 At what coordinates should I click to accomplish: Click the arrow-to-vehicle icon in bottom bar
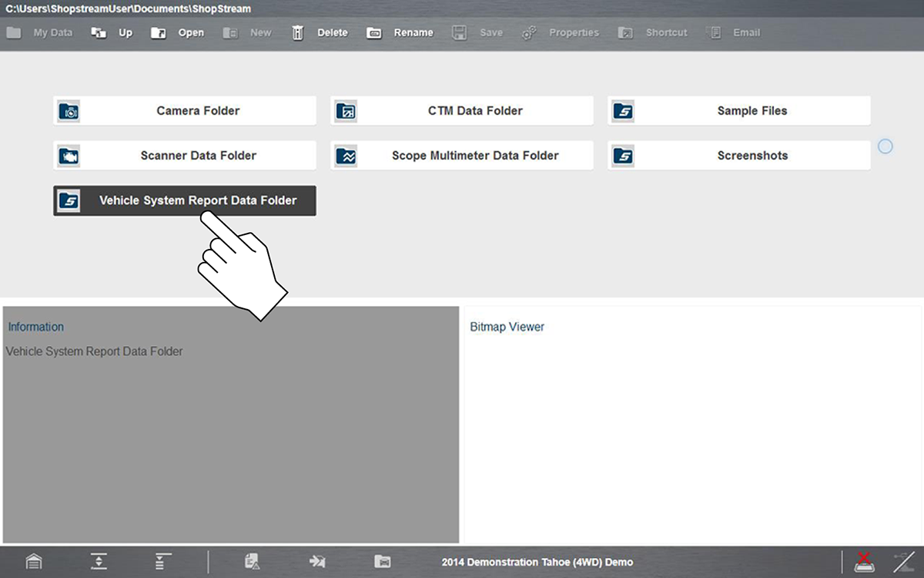[317, 562]
